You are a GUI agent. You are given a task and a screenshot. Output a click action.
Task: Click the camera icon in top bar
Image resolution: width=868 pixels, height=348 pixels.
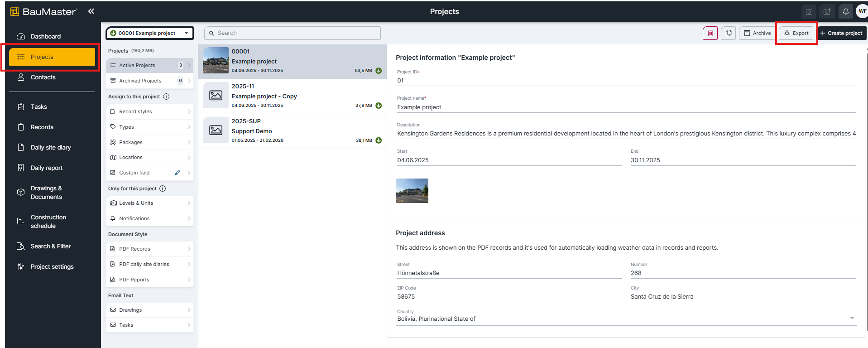pyautogui.click(x=809, y=11)
